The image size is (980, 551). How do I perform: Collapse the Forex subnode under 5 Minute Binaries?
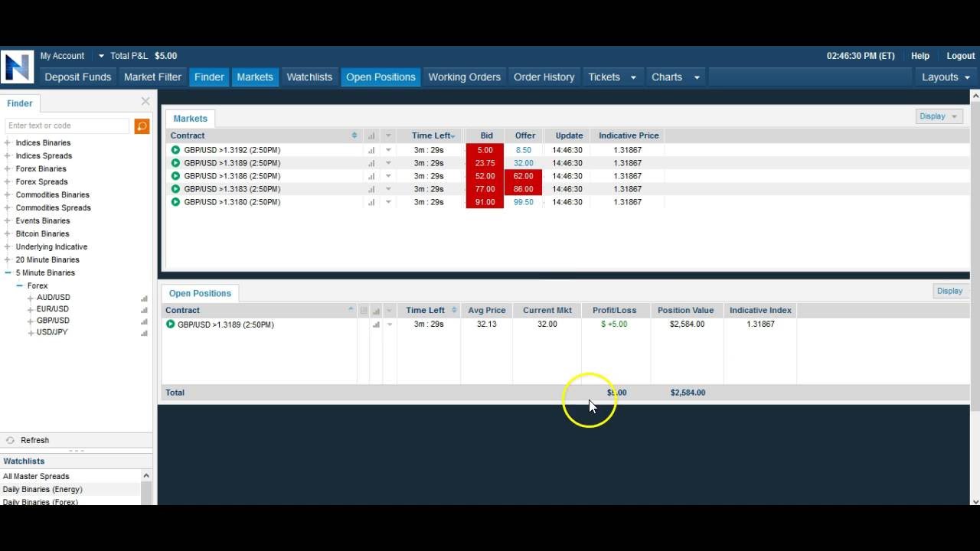click(x=19, y=285)
